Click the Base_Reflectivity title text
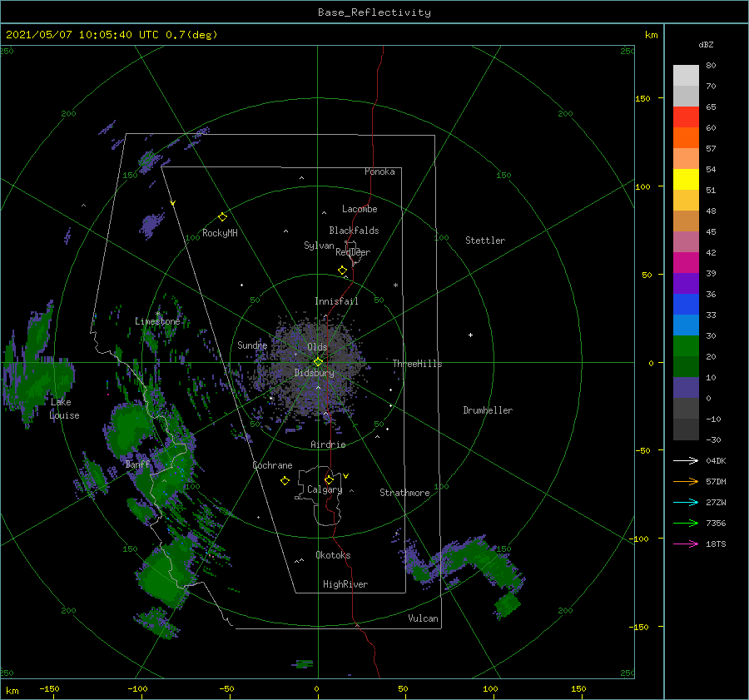 click(x=374, y=12)
